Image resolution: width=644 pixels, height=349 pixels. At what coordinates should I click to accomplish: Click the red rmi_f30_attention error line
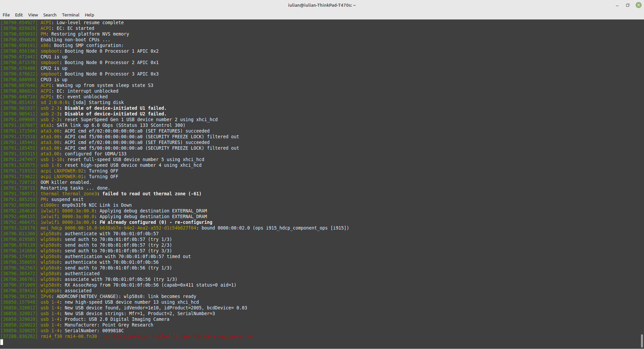178,337
